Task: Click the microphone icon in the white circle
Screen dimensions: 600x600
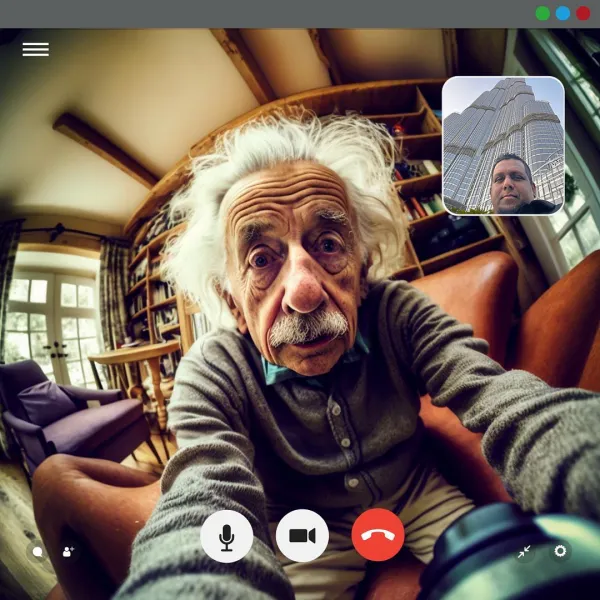Action: click(227, 536)
